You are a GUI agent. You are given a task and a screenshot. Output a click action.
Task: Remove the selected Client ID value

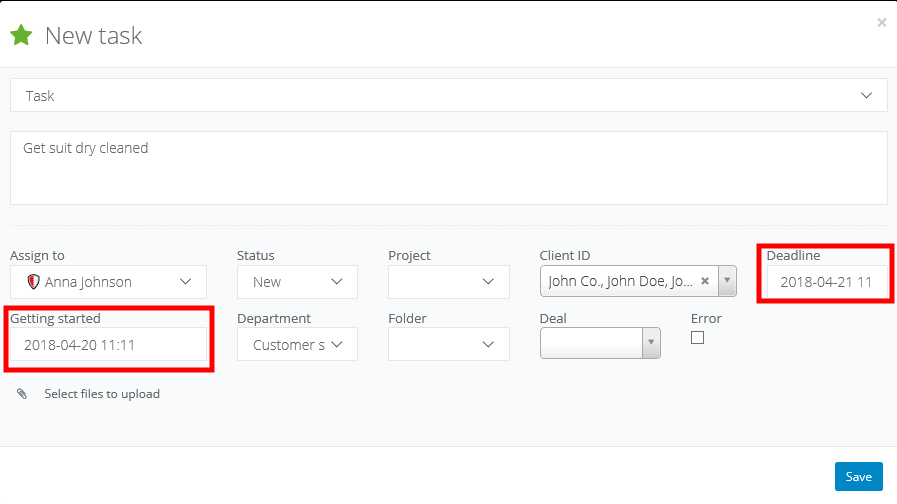[x=705, y=282]
